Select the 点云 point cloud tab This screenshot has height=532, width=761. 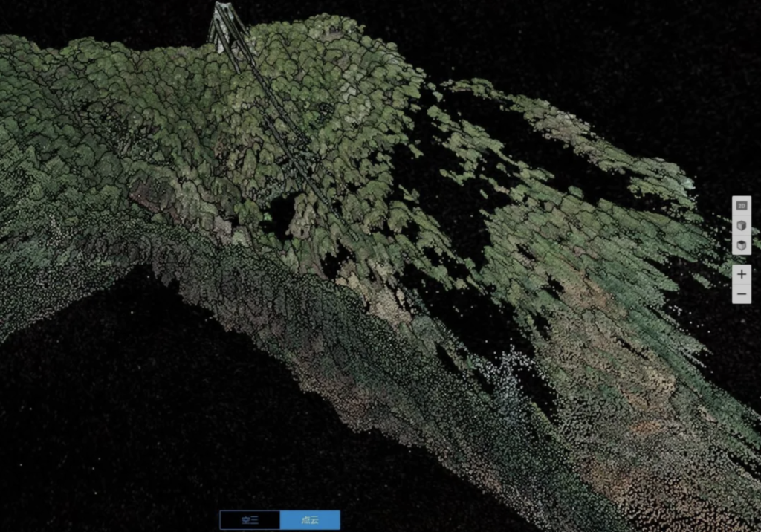click(x=310, y=520)
